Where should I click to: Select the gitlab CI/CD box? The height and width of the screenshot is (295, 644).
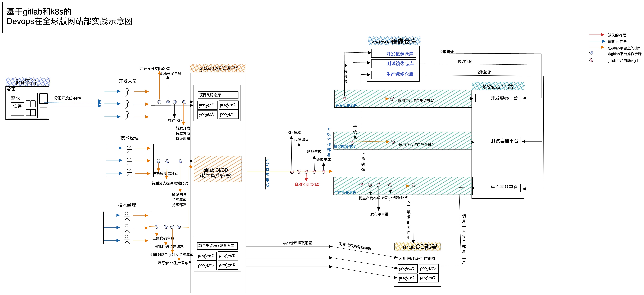point(218,169)
